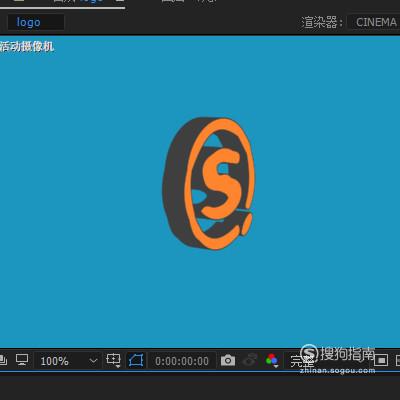This screenshot has width=400, height=400.
Task: Take a snapshot with camera icon
Action: pyautogui.click(x=228, y=360)
